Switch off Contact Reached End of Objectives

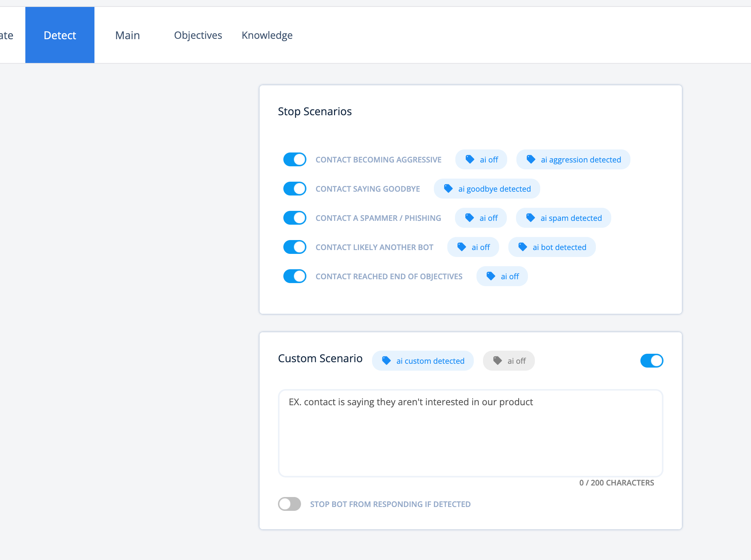295,276
